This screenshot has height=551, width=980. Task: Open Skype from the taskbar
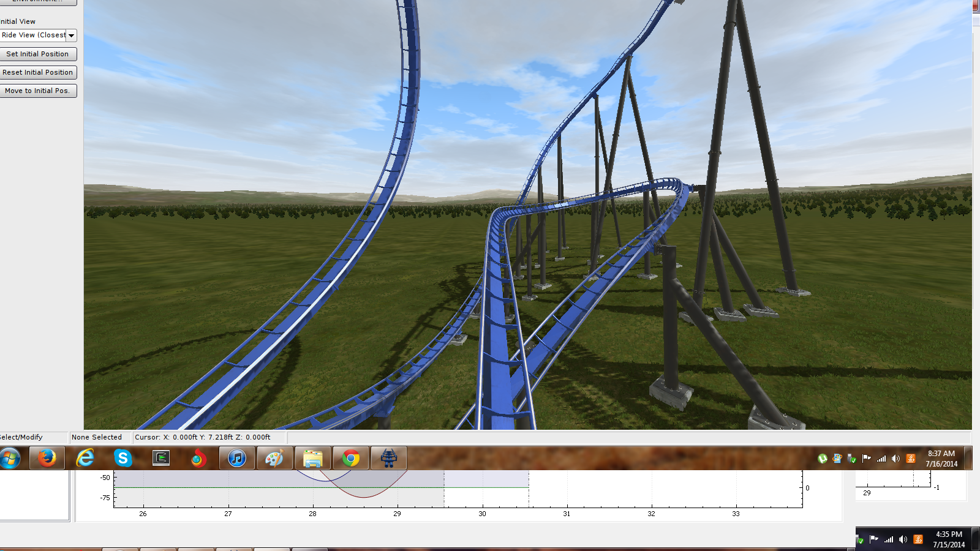tap(123, 458)
